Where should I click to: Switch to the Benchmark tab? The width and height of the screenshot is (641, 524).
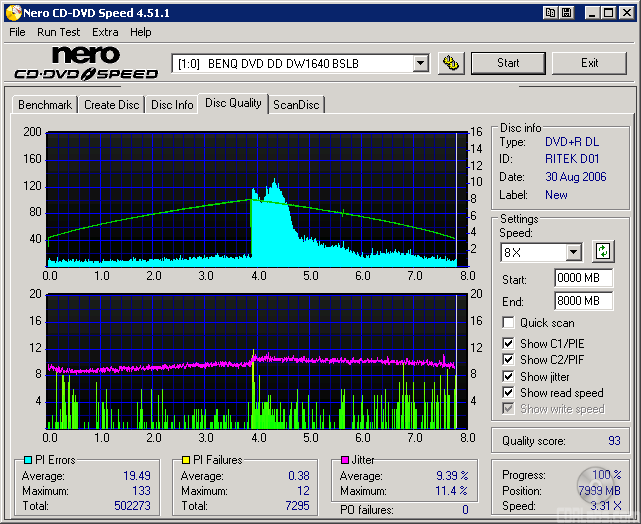click(45, 105)
